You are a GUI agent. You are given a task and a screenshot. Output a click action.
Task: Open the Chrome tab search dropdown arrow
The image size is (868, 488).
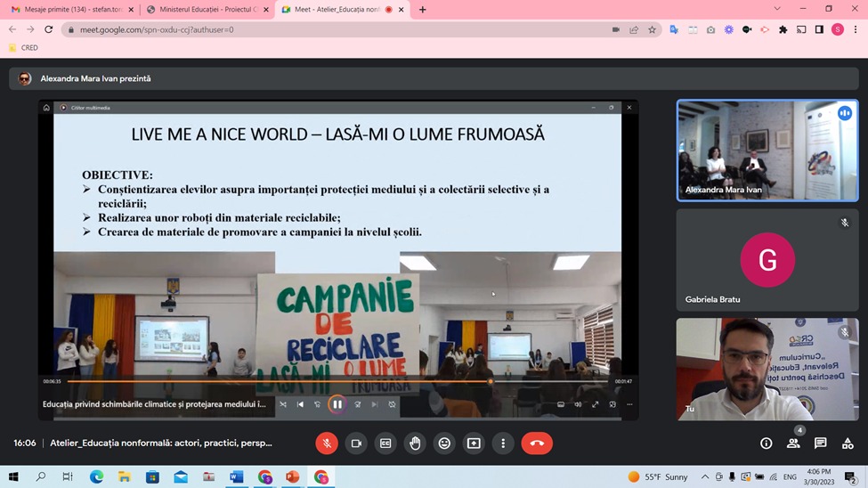pyautogui.click(x=777, y=10)
